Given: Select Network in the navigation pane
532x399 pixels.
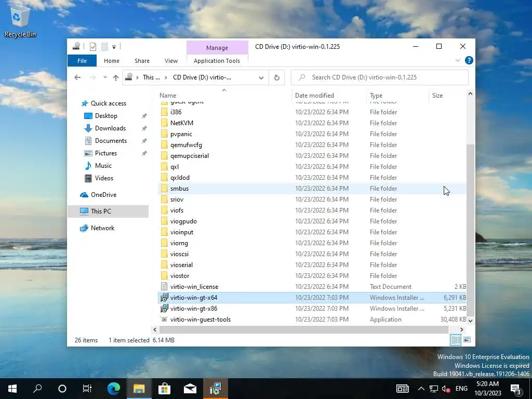Looking at the screenshot, I should [x=102, y=228].
